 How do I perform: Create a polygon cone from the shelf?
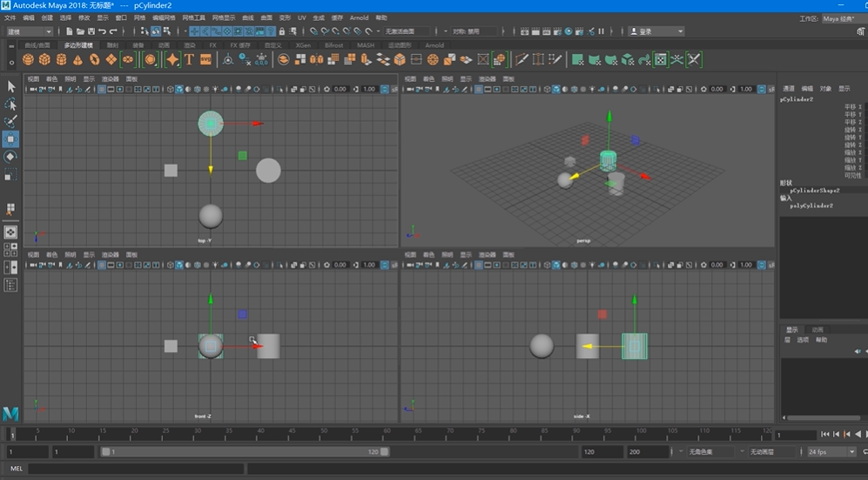point(78,59)
